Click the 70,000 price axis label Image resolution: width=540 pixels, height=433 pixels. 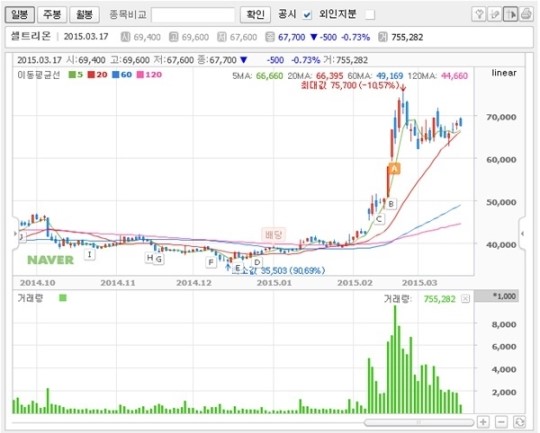[501, 117]
